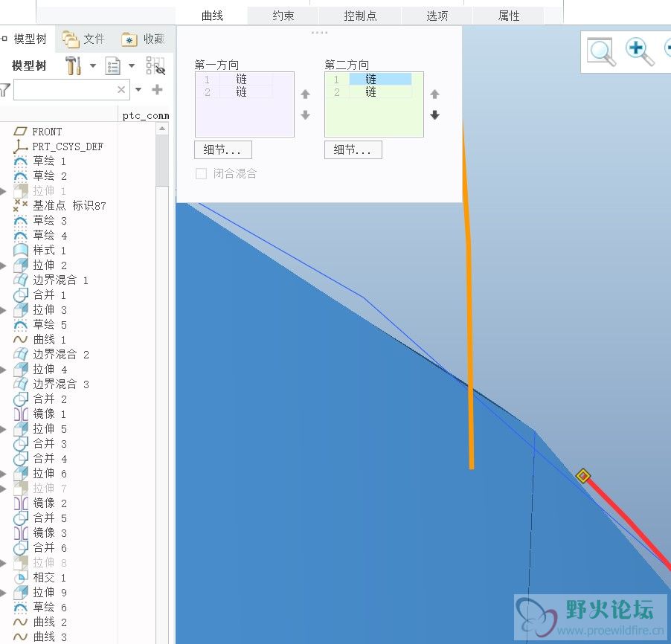
Task: Select the 曲线 1 curve feature
Action: pyautogui.click(x=39, y=339)
